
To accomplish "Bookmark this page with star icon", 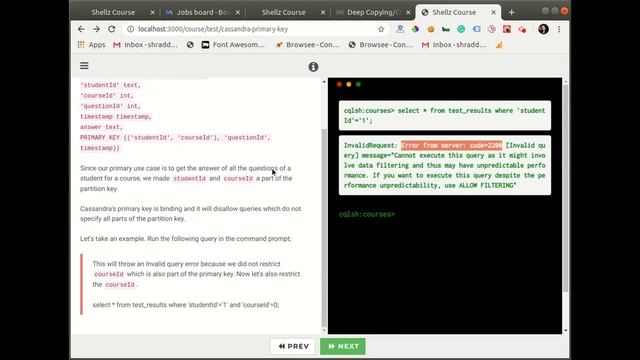I will pos(381,29).
